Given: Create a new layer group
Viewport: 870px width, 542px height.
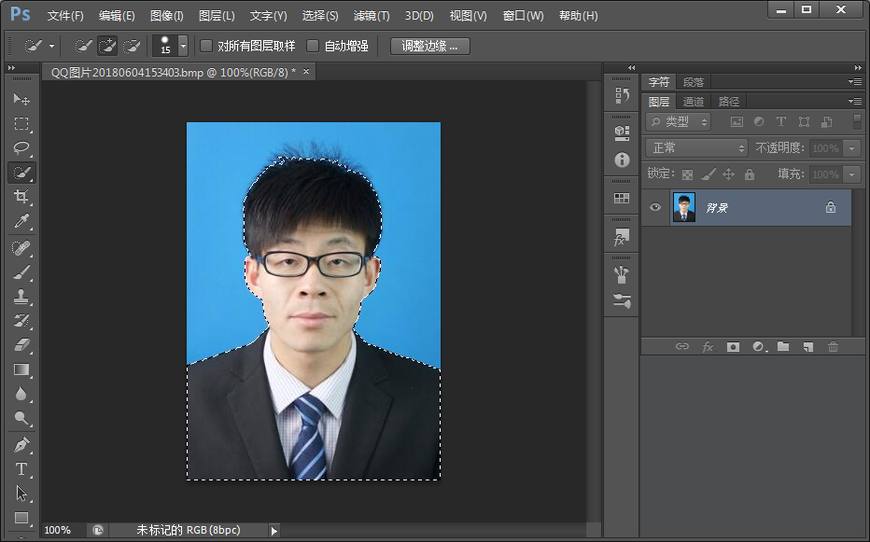Looking at the screenshot, I should [x=783, y=347].
